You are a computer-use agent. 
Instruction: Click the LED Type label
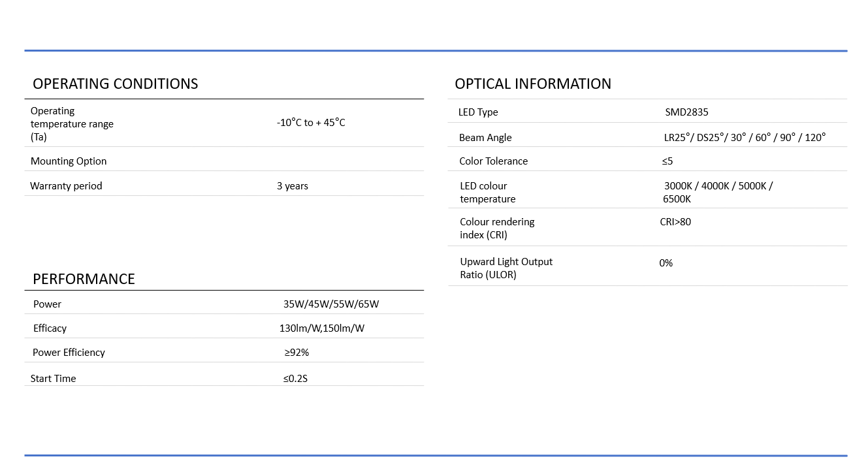click(478, 112)
